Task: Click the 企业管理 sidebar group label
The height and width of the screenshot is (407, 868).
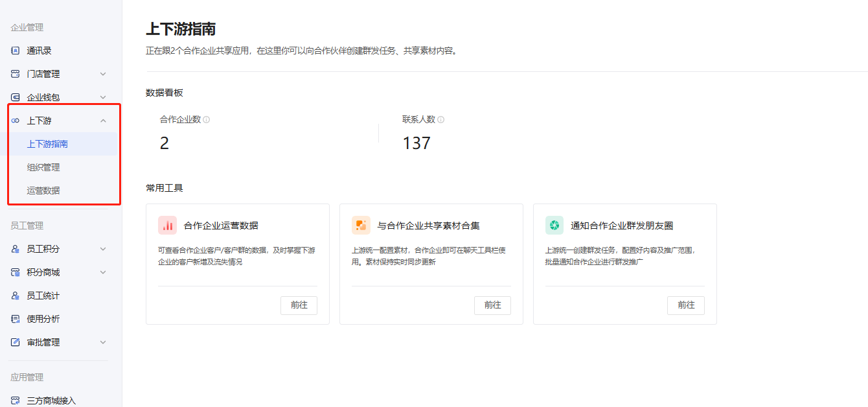Action: 27,27
